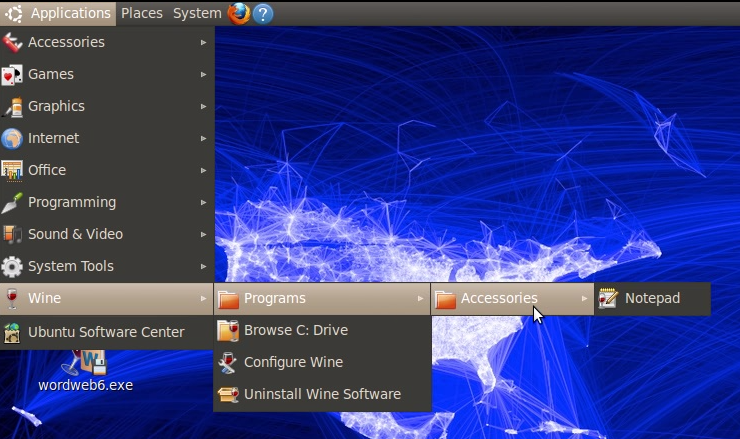Launch Firefox from the top panel
Viewport: 740px width, 439px height.
(x=239, y=13)
